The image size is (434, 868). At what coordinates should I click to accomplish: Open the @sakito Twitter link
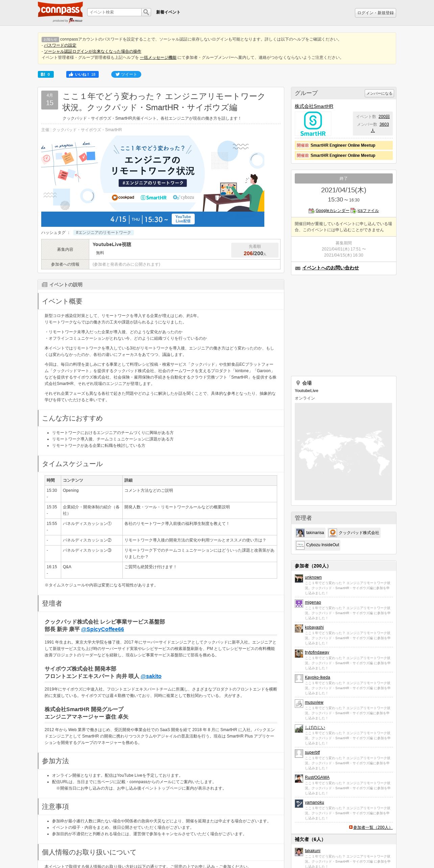coord(151,676)
